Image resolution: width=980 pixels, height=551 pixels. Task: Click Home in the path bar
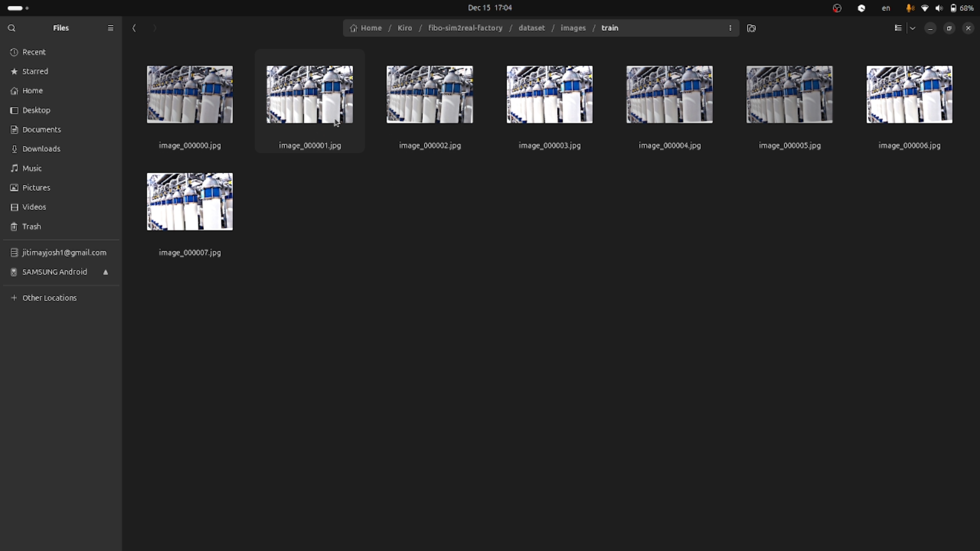(x=371, y=28)
